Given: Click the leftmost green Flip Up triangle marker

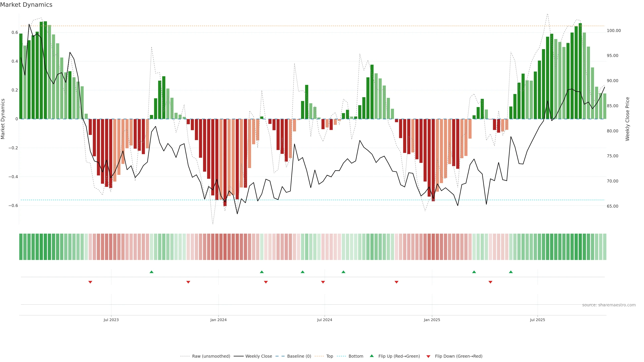Looking at the screenshot, I should (151, 272).
